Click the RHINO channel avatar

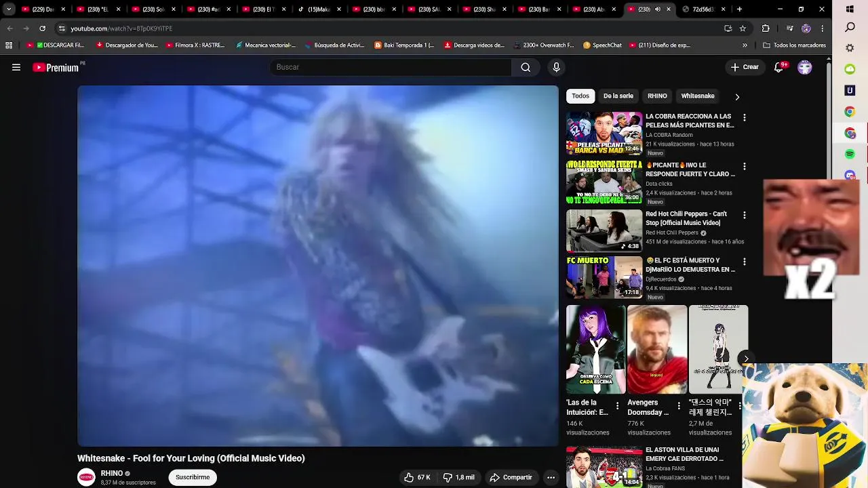point(86,477)
